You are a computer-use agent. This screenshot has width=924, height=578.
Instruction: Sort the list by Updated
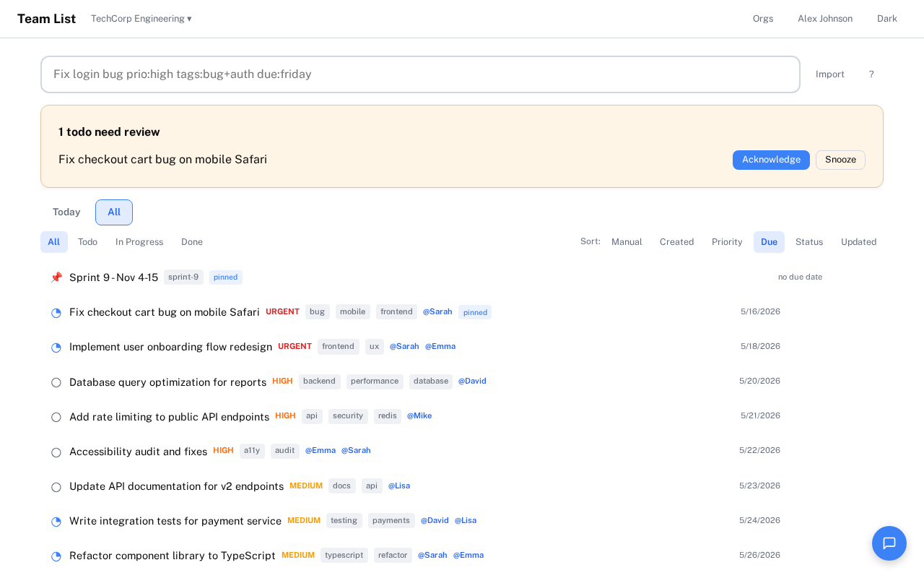tap(858, 242)
